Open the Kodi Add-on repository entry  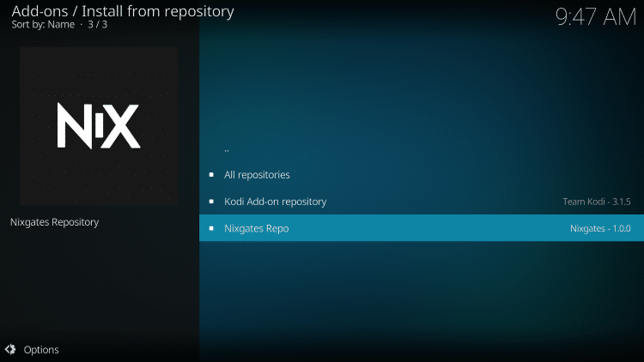coord(422,201)
